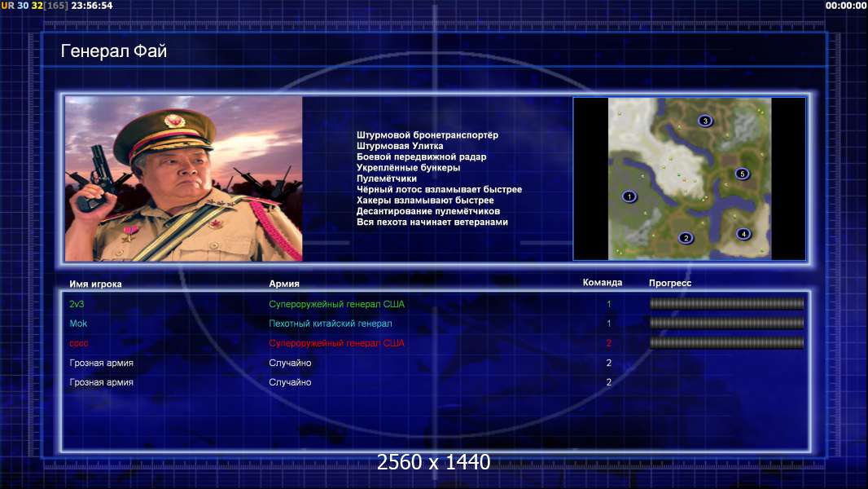
Task: Click 'Чёрный лотос взламывает быстрее'
Action: 439,189
